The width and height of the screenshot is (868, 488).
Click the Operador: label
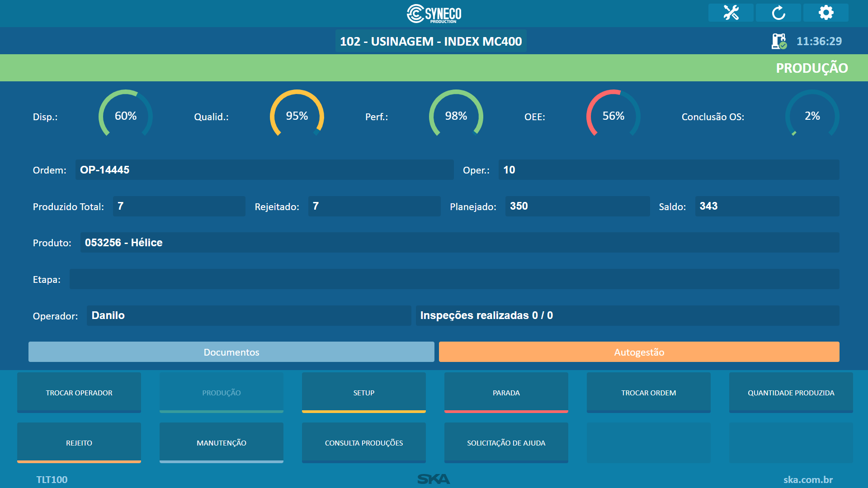[55, 316]
